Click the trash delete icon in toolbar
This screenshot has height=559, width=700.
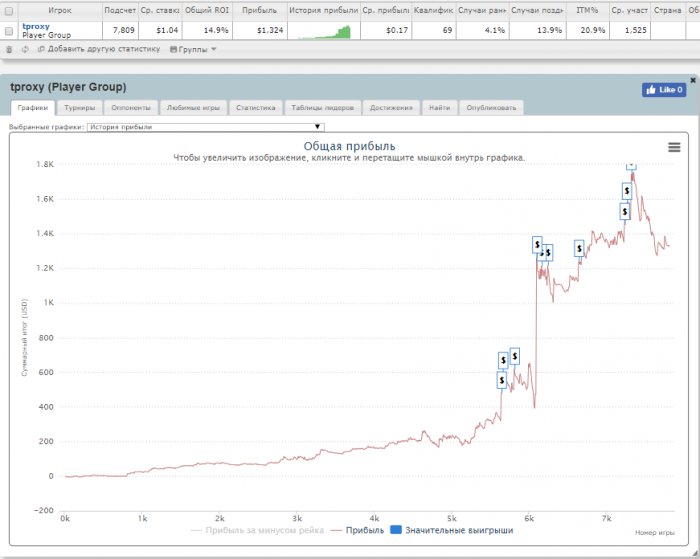pyautogui.click(x=9, y=50)
